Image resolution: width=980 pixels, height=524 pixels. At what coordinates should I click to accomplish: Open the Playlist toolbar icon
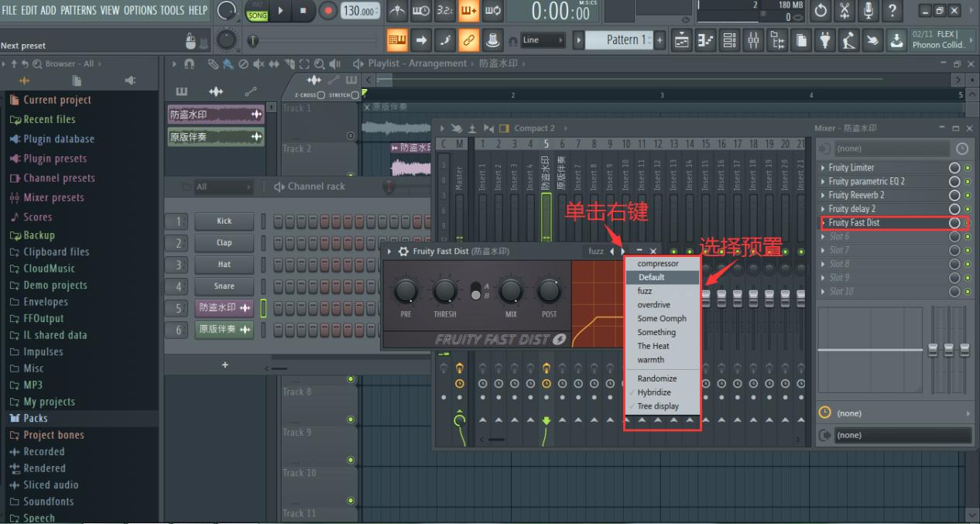point(681,40)
